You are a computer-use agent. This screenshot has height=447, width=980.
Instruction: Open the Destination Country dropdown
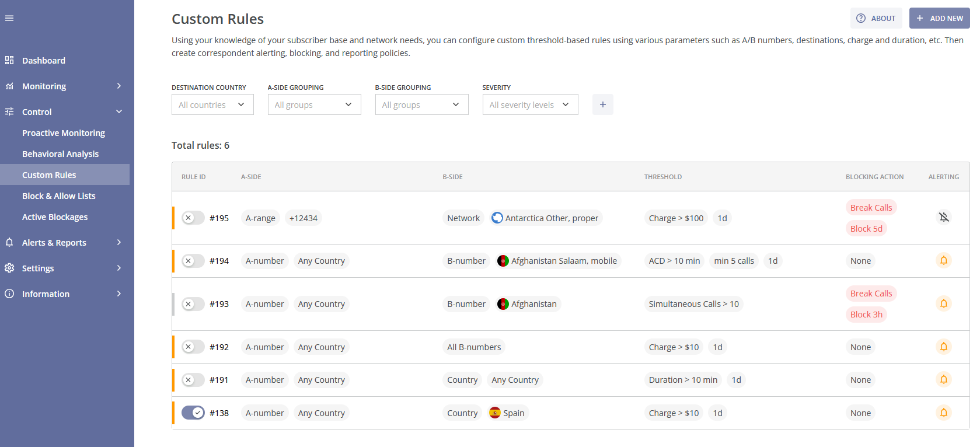coord(212,104)
